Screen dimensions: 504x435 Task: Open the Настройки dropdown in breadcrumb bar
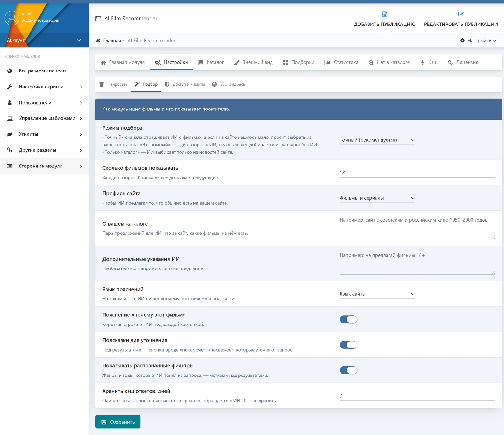click(478, 41)
